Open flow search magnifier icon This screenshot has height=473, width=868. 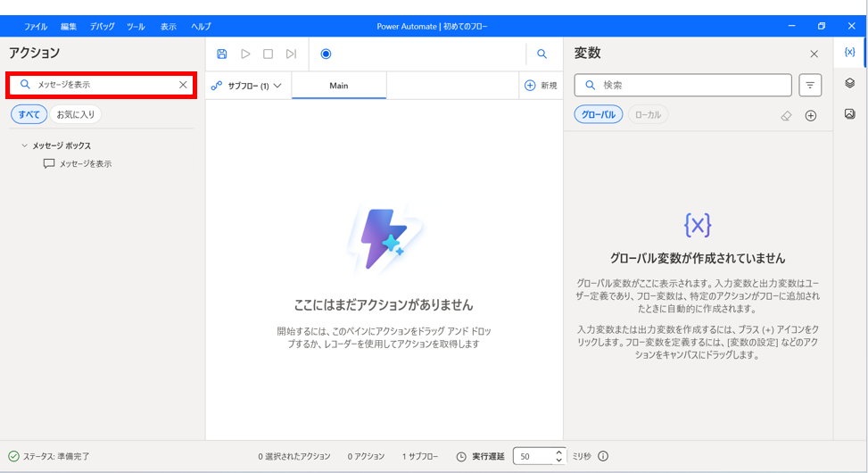[541, 54]
